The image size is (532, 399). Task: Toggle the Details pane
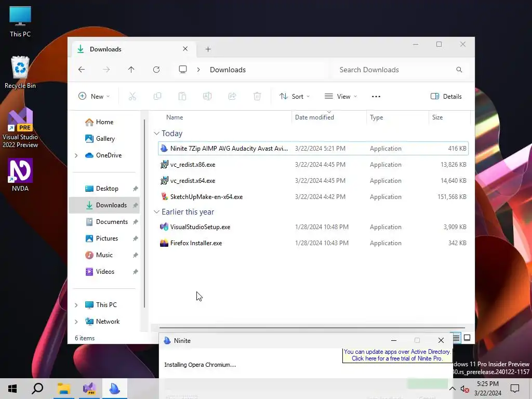446,96
